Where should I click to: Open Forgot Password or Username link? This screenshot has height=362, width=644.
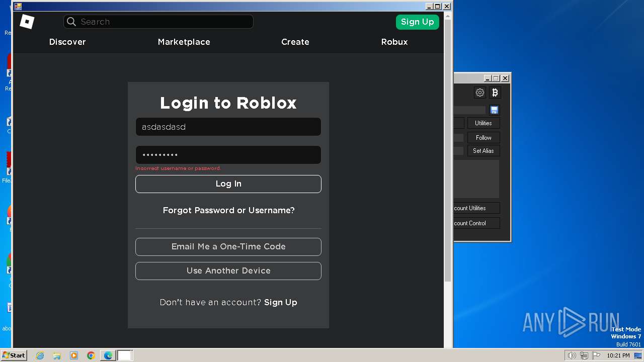coord(229,210)
